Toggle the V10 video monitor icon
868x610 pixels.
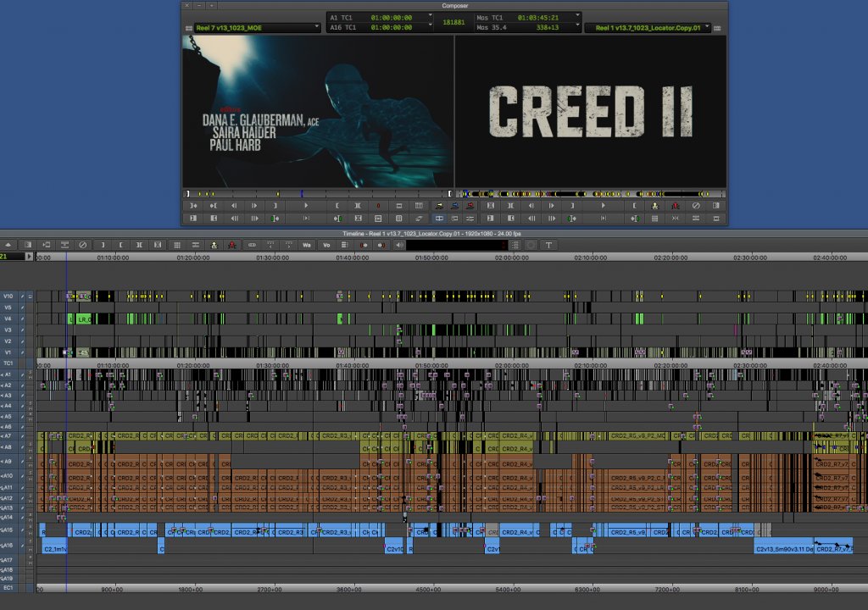tap(30, 297)
